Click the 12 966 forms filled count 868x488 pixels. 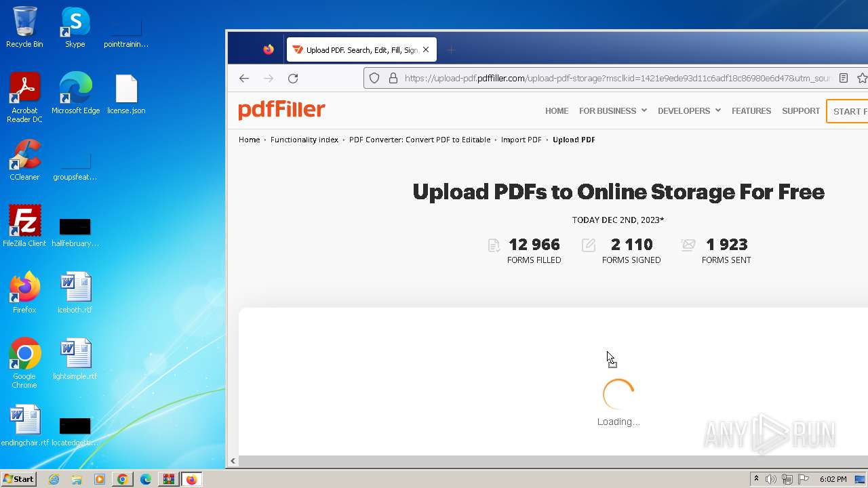[x=534, y=245]
